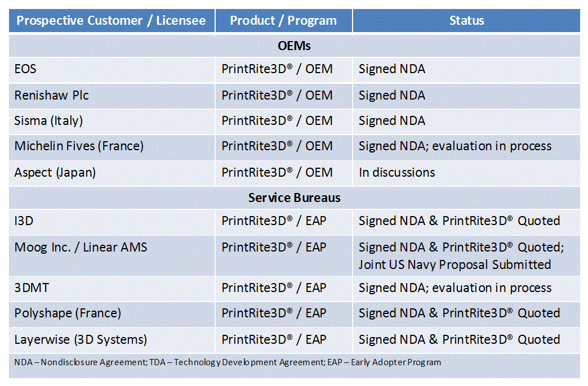This screenshot has height=386, width=588.
Task: Select 'Joint US Navy Proposal Submitted' status text
Action: pyautogui.click(x=455, y=264)
